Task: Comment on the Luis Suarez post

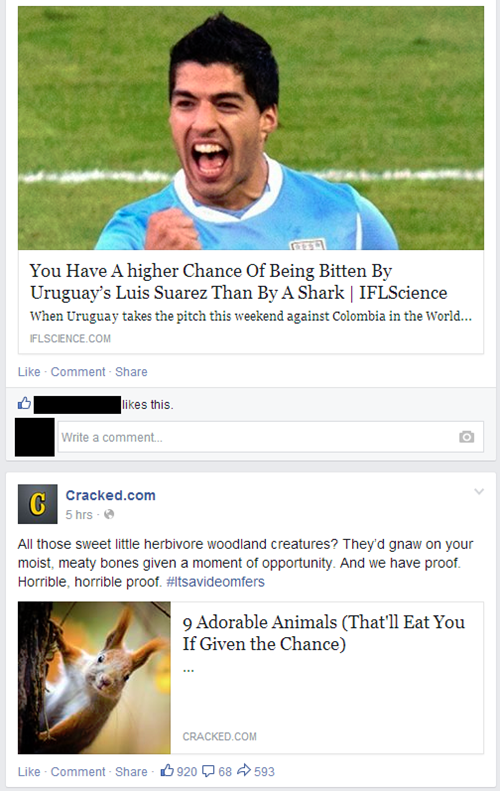Action: (x=78, y=372)
